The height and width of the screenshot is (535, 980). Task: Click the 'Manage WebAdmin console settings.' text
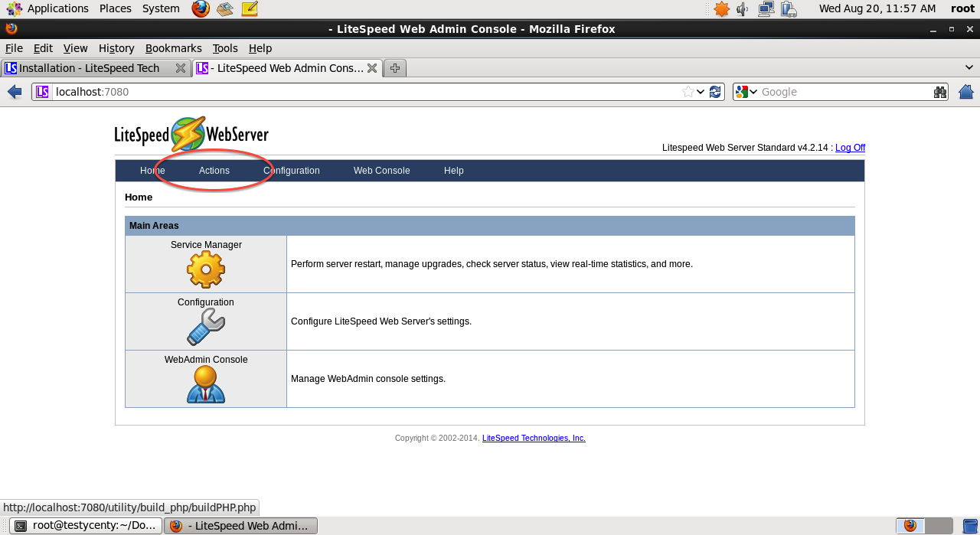368,379
